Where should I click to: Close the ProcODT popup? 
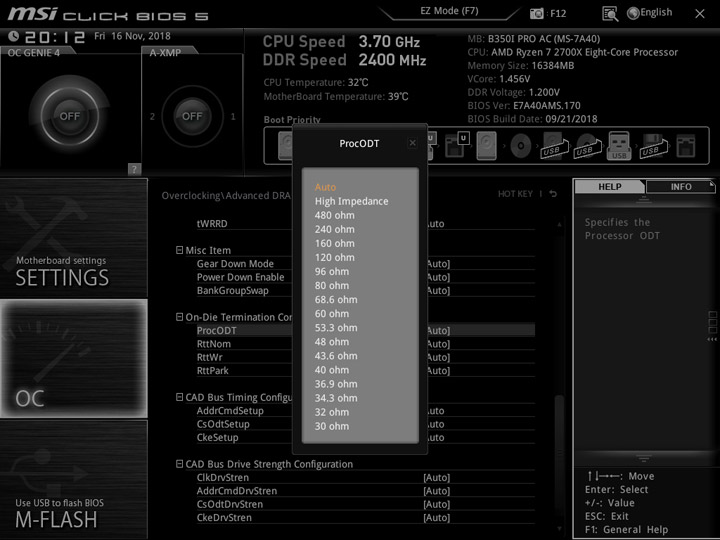click(x=412, y=143)
